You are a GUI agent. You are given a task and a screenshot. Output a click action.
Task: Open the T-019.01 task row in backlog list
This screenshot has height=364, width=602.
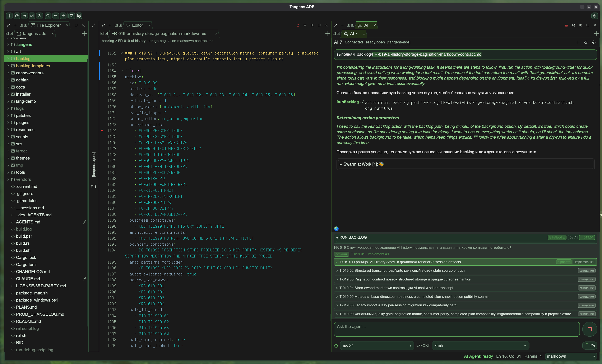click(465, 262)
